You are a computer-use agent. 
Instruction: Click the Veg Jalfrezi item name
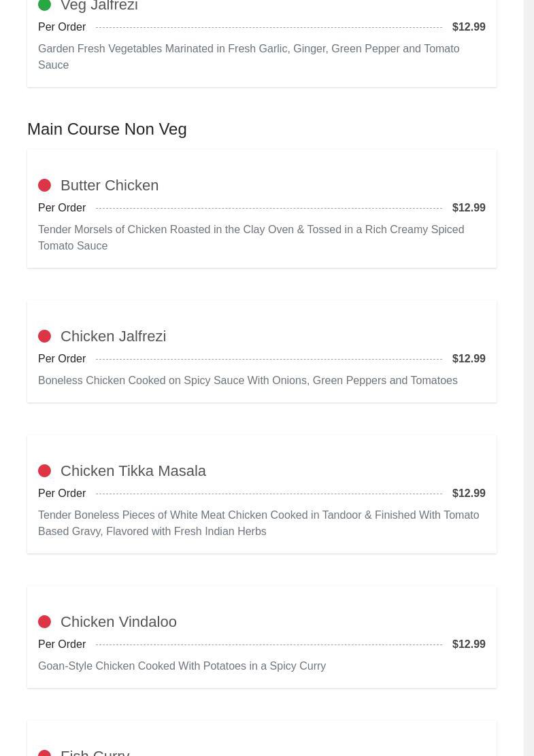[x=99, y=6]
